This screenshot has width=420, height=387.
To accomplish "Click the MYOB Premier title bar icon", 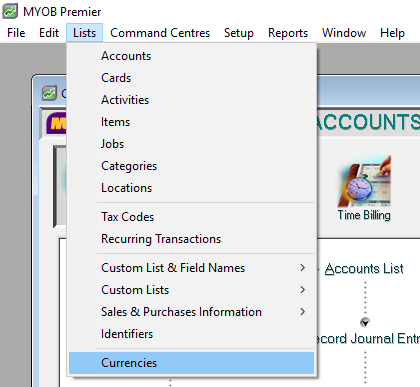I will 10,11.
